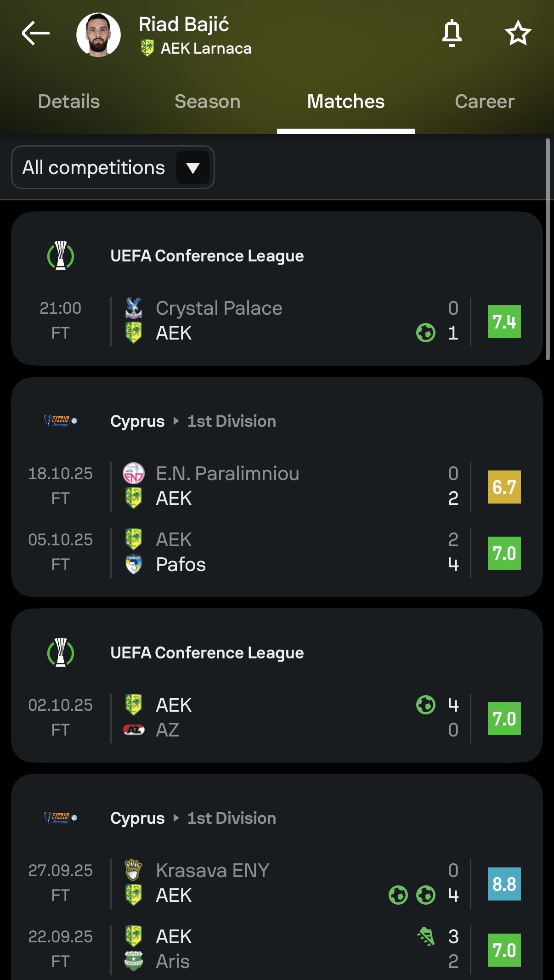Screen dimensions: 554x980
Task: Open the Career tab
Action: point(485,102)
